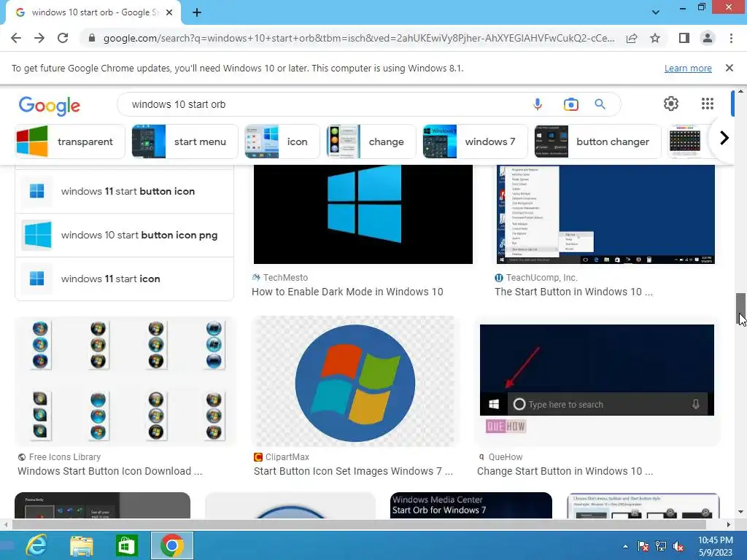Select 'windows 11 start button icon' suggestion
747x560 pixels.
124,192
